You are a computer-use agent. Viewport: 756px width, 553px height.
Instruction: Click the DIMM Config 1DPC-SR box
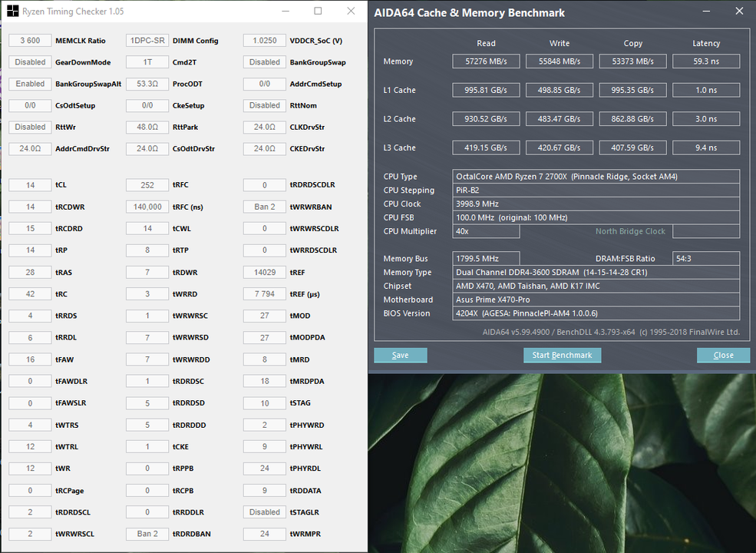[147, 41]
